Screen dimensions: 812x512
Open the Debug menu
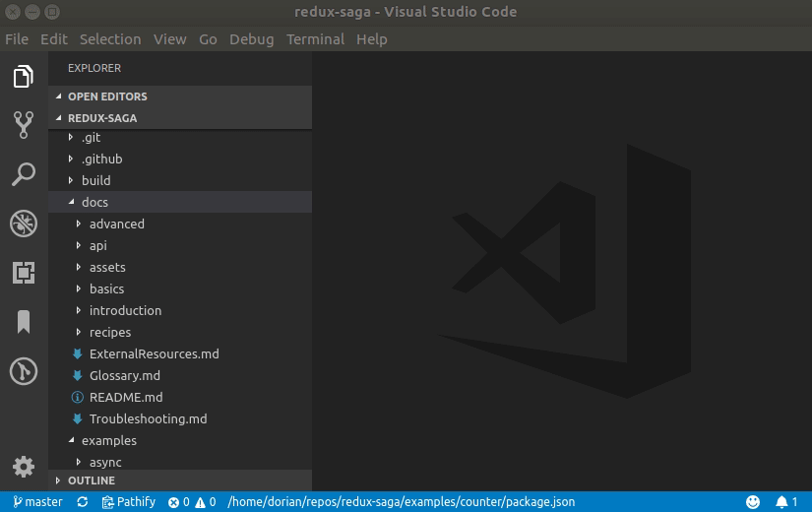(252, 39)
